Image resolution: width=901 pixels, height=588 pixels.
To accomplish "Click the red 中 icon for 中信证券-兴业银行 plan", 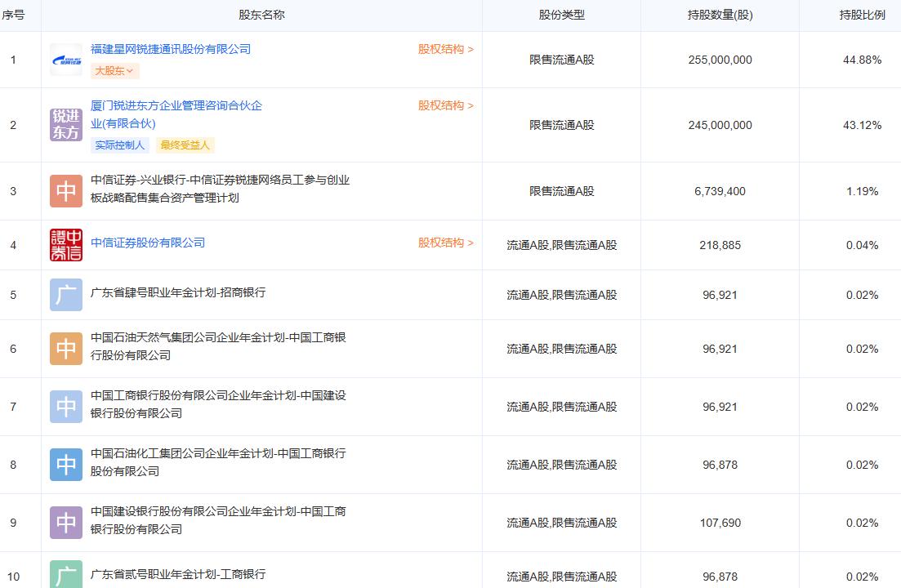I will [66, 191].
